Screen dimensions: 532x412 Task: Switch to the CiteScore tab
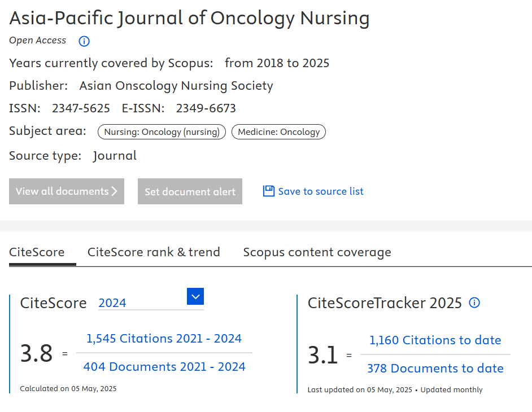(x=37, y=252)
